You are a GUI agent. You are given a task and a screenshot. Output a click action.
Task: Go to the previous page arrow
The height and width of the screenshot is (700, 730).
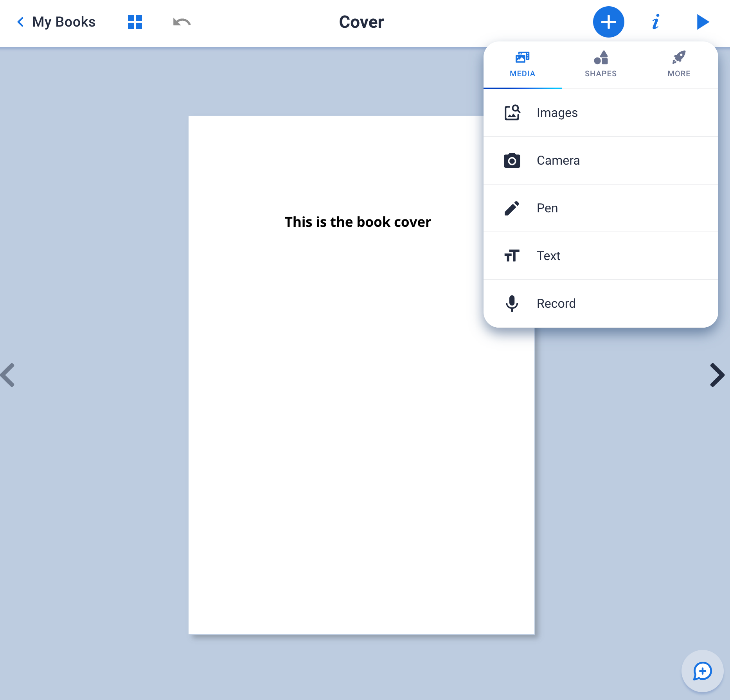pos(9,375)
